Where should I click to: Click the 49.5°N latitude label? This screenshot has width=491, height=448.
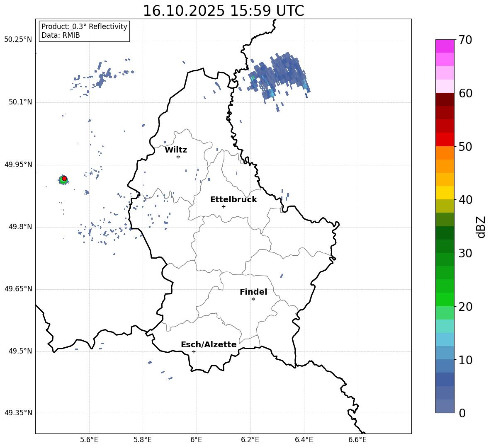[20, 351]
